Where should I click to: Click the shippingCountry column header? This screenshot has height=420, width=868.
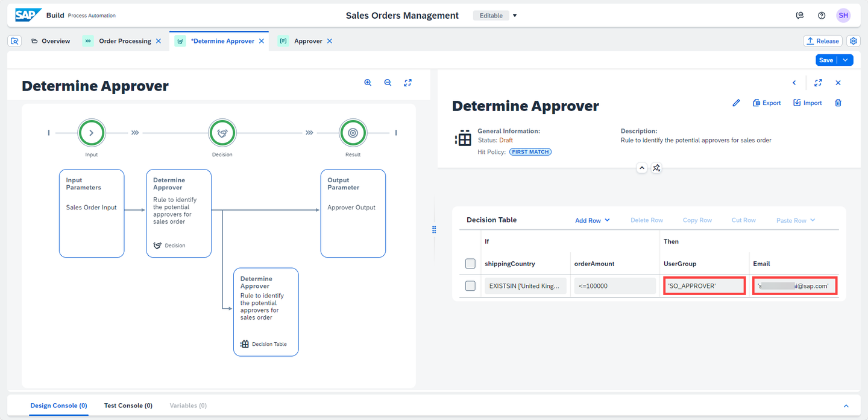510,264
